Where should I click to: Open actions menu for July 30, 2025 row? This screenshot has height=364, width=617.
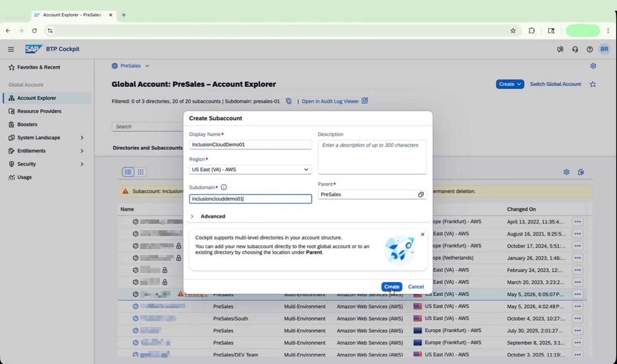[578, 330]
